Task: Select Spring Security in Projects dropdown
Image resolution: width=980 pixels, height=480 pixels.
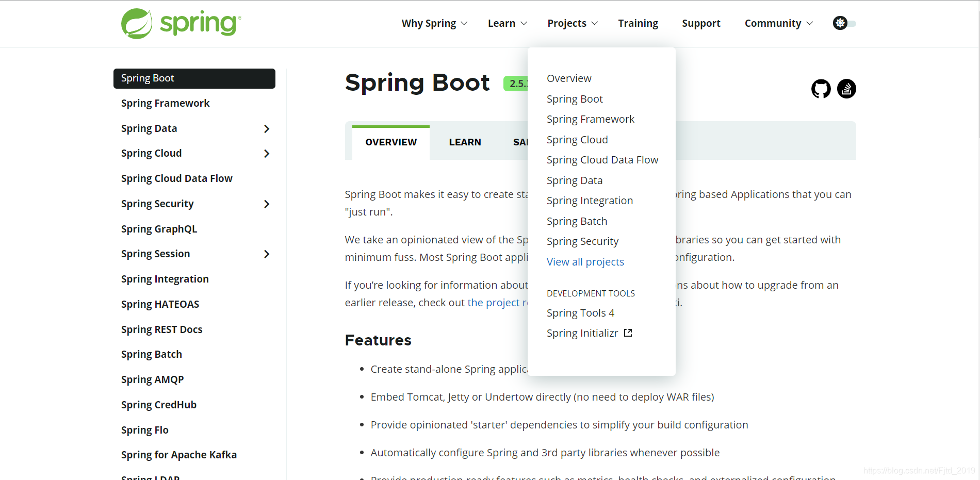Action: pyautogui.click(x=582, y=241)
